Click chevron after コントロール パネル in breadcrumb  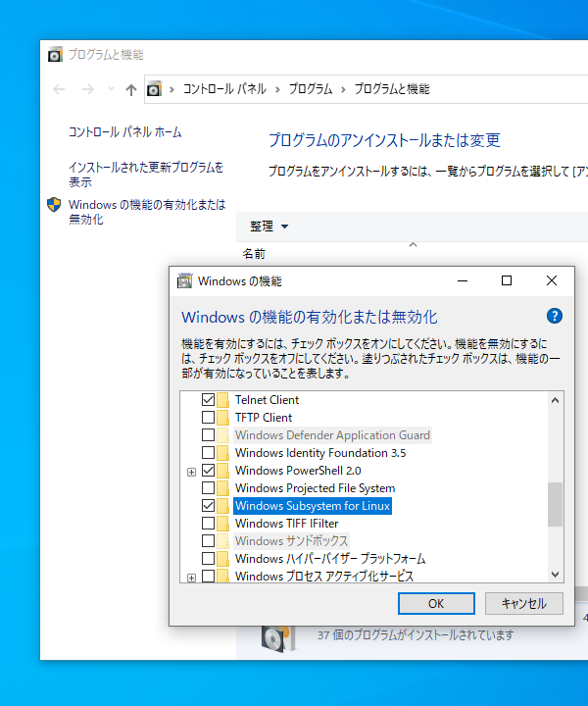[x=277, y=89]
